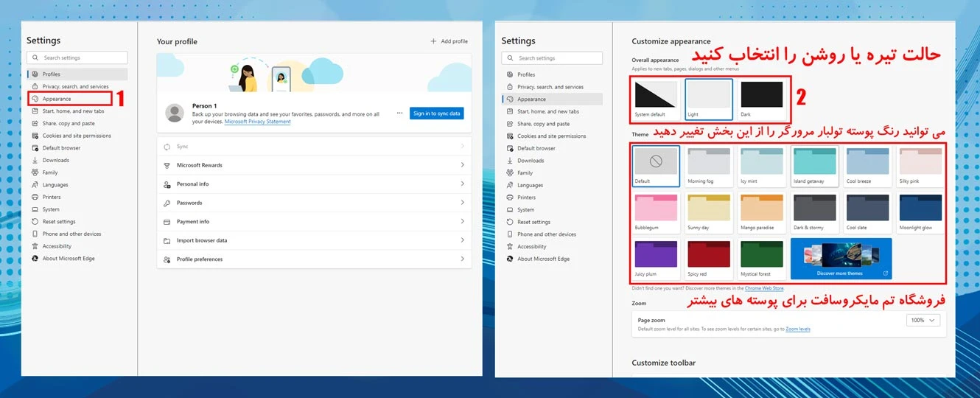
Task: Open Downloads icon in right Settings sidebar
Action: (x=510, y=161)
